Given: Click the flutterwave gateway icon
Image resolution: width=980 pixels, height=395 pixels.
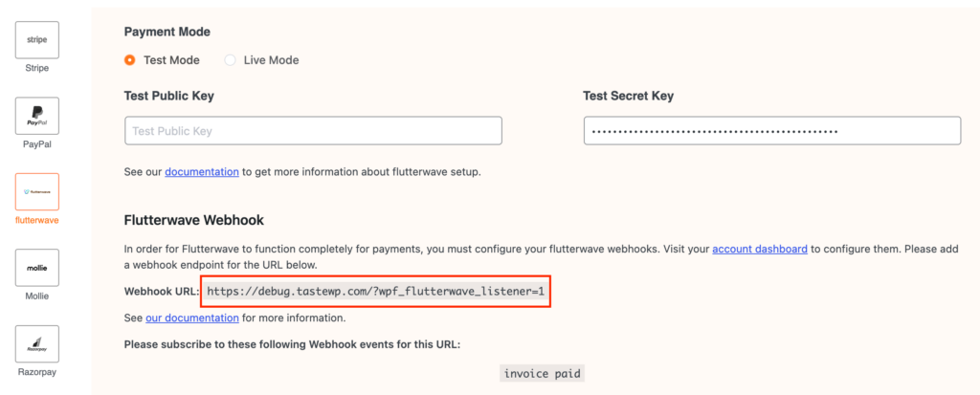Looking at the screenshot, I should (37, 192).
